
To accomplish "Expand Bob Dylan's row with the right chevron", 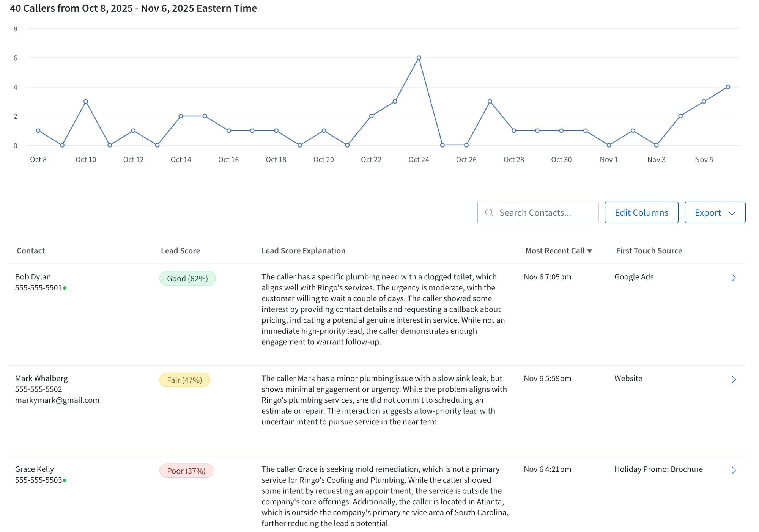I will click(x=734, y=278).
